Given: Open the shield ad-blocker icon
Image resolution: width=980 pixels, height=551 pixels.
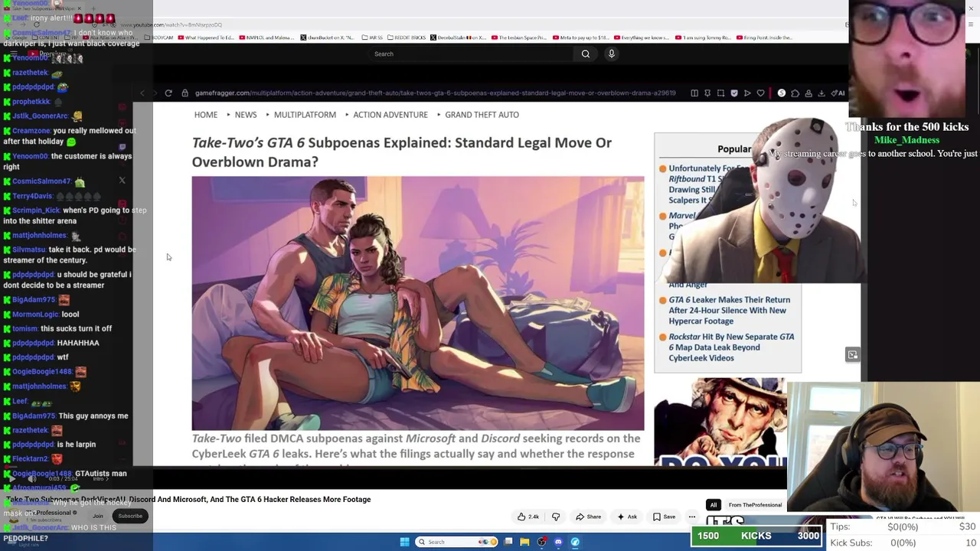Looking at the screenshot, I should (x=734, y=93).
